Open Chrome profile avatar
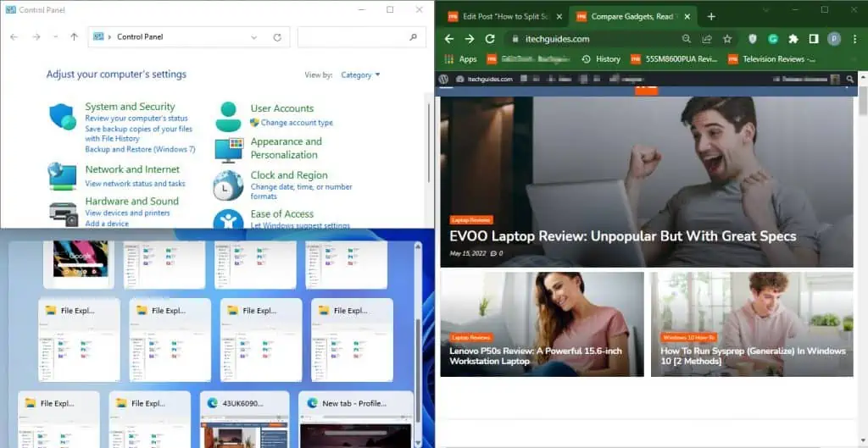Viewport: 868px width, 448px height. [834, 39]
